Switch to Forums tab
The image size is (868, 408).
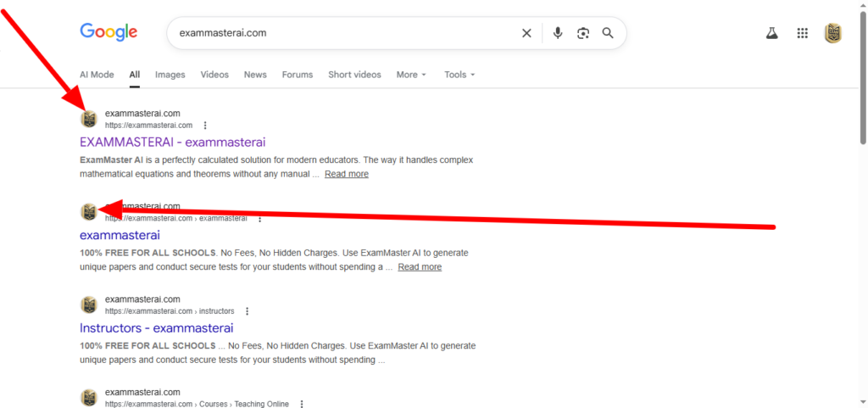[x=298, y=75]
